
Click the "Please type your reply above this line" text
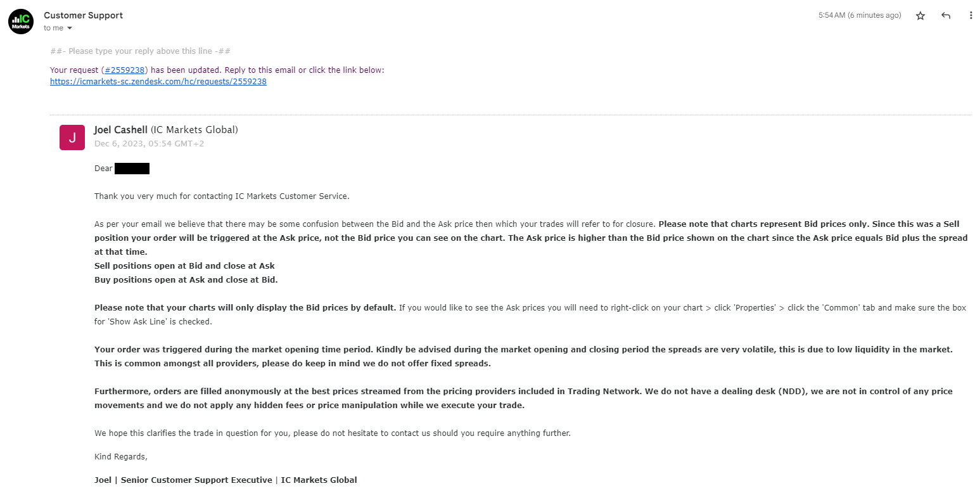[139, 51]
